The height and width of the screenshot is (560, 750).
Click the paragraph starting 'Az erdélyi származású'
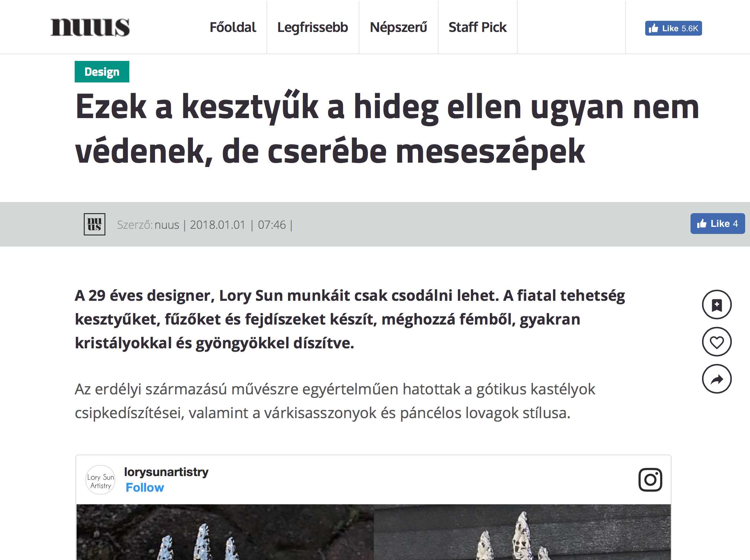[x=335, y=401]
